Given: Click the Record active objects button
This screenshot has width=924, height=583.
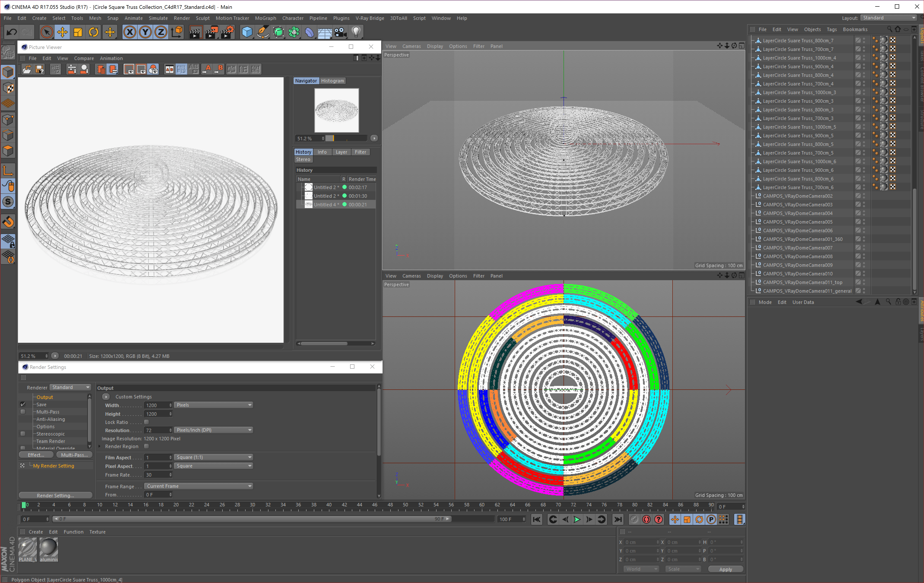Looking at the screenshot, I should point(646,519).
